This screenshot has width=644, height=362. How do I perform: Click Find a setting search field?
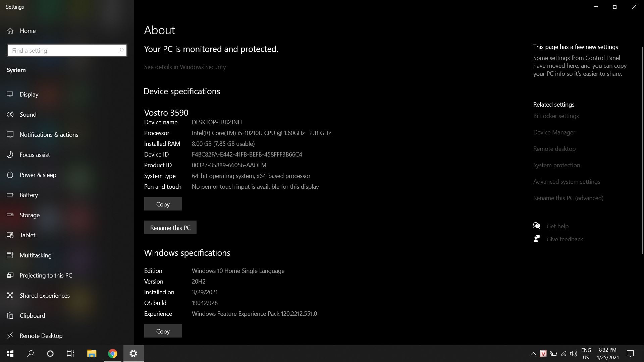click(x=67, y=50)
